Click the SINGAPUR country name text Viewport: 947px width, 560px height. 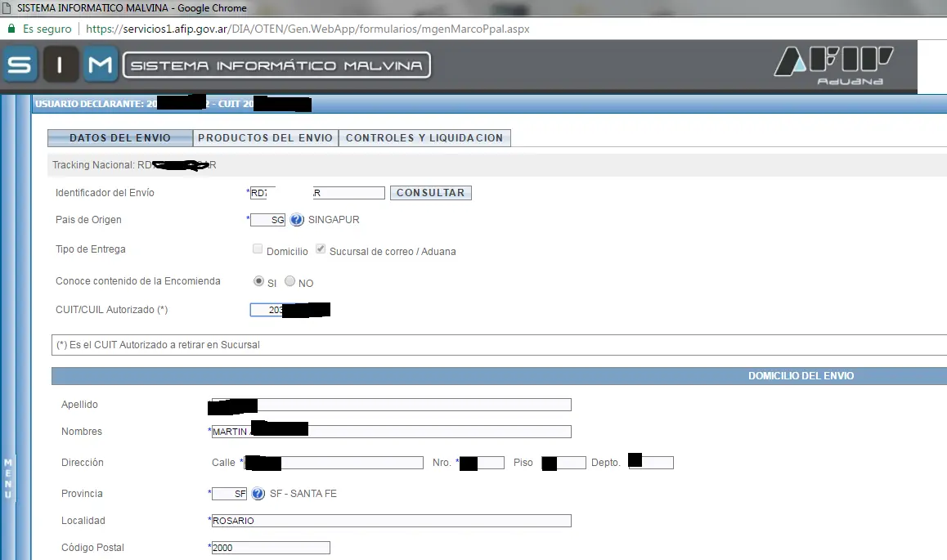pyautogui.click(x=334, y=220)
